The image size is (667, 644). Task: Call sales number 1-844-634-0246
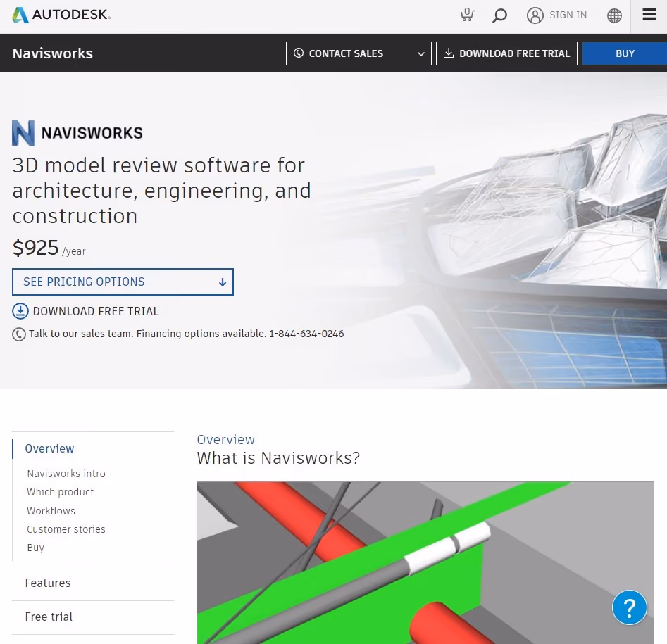(x=306, y=334)
